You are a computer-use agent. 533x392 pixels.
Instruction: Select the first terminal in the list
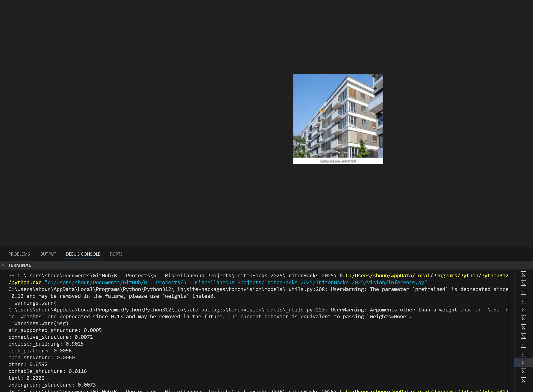tap(524, 274)
